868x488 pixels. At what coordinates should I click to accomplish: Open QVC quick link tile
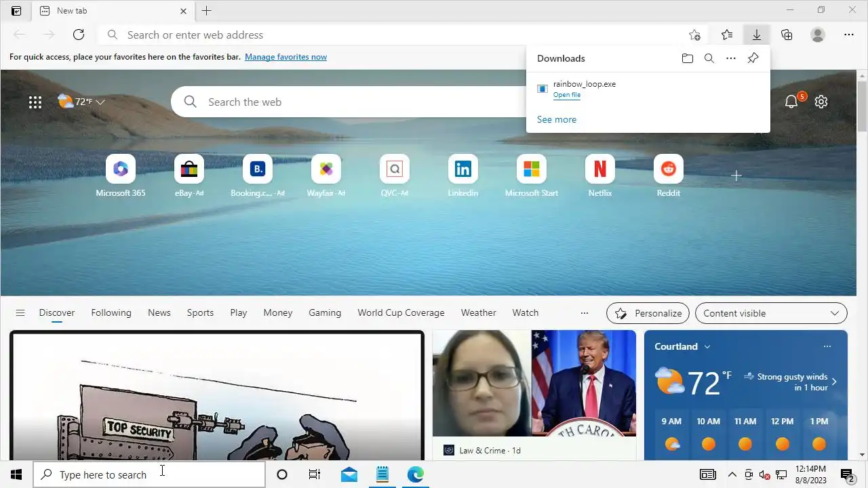point(395,176)
